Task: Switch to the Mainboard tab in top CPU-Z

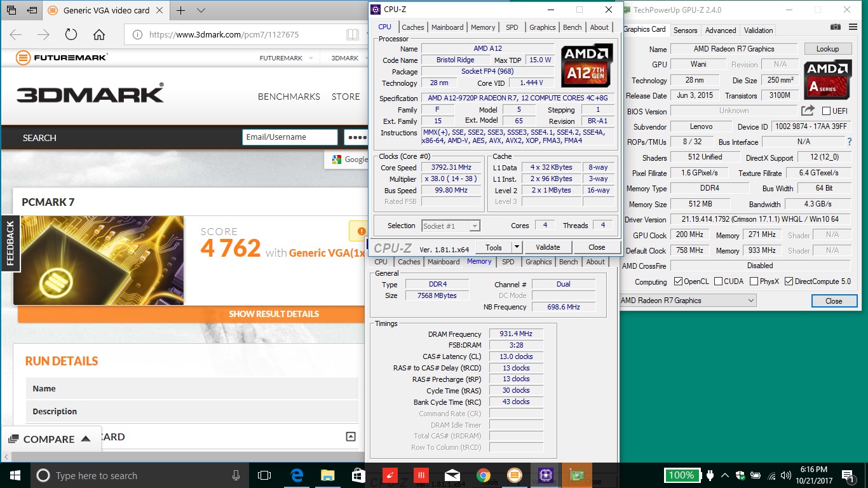Action: point(447,27)
